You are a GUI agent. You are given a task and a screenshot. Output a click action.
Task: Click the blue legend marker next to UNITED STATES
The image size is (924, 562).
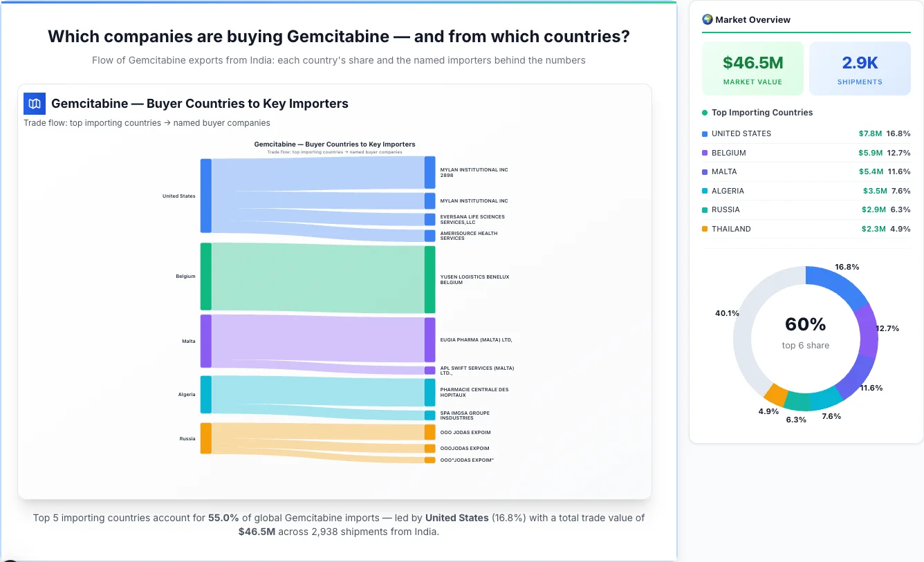tap(705, 133)
